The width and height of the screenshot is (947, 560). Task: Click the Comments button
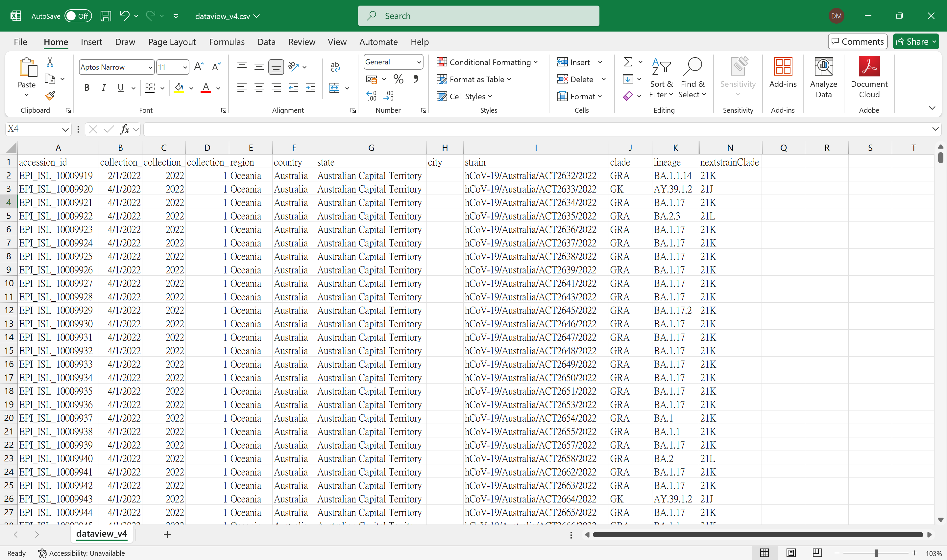click(x=857, y=41)
